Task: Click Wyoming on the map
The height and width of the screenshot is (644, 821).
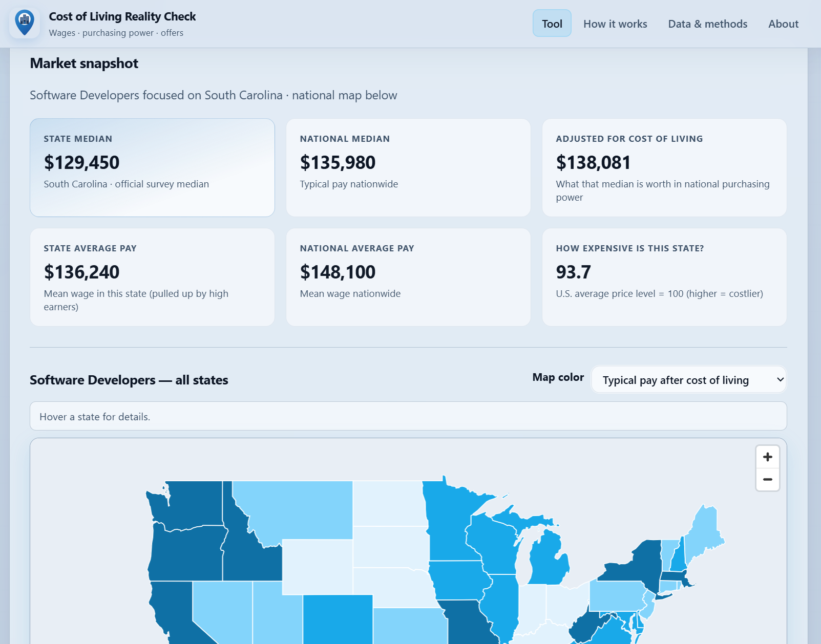Action: 318,567
